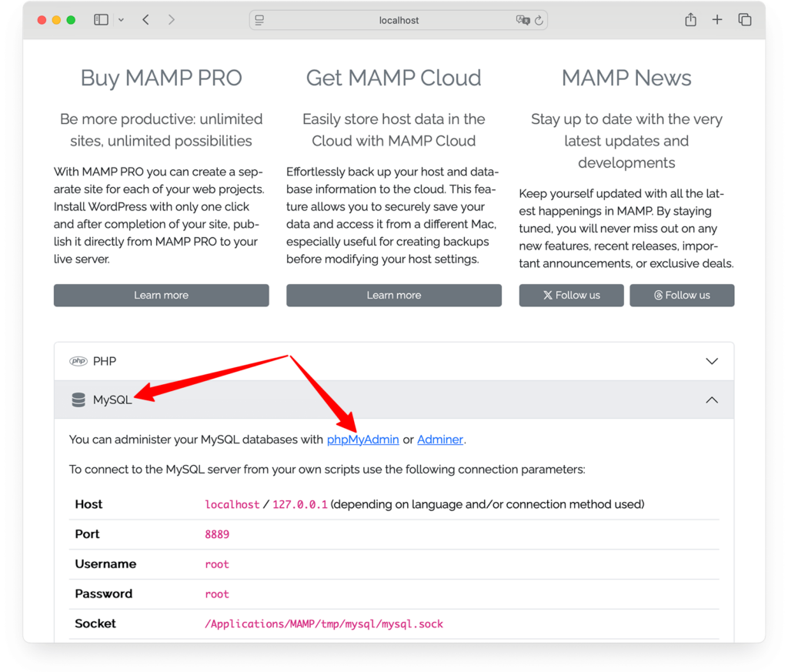Open a new tab with plus icon
The width and height of the screenshot is (788, 672).
[x=717, y=19]
